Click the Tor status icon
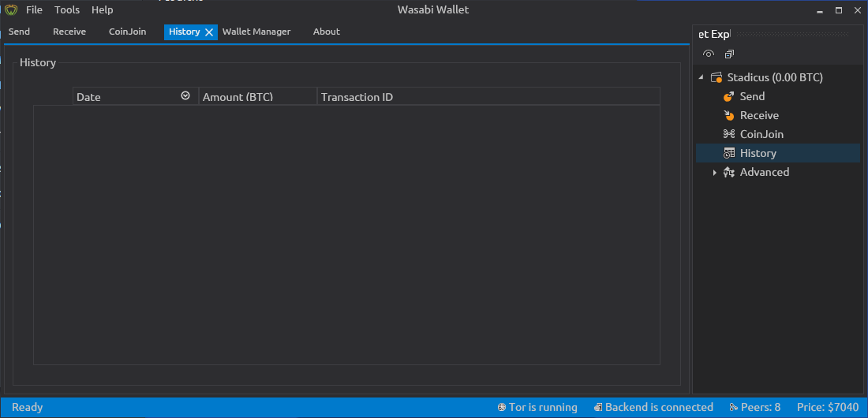This screenshot has height=418, width=868. pos(502,408)
